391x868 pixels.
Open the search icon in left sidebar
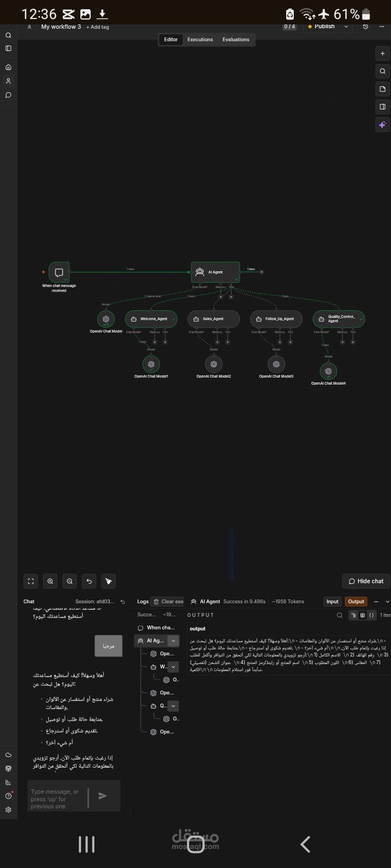[x=8, y=35]
